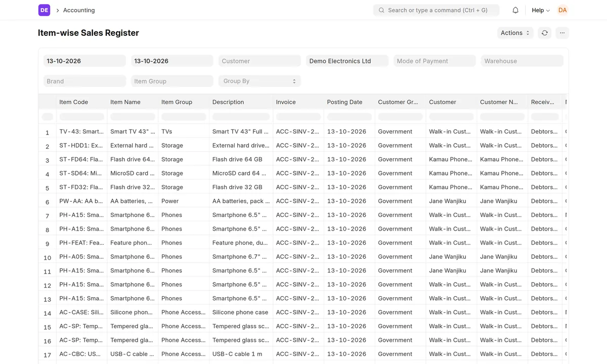Image resolution: width=607 pixels, height=364 pixels.
Task: Select TVs item group cell
Action: (x=184, y=131)
